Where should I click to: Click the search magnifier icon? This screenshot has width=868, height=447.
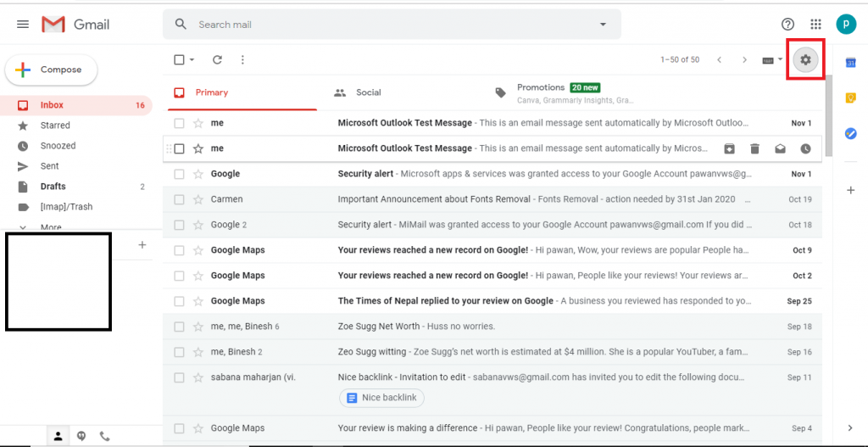pos(181,25)
